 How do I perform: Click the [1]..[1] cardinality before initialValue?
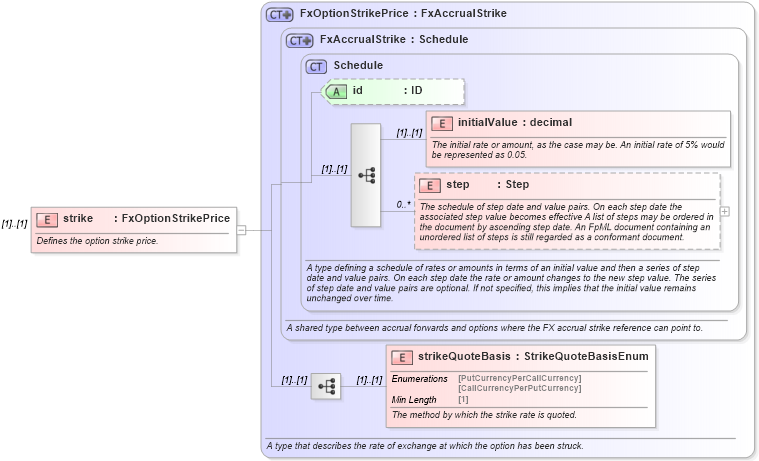tap(410, 133)
